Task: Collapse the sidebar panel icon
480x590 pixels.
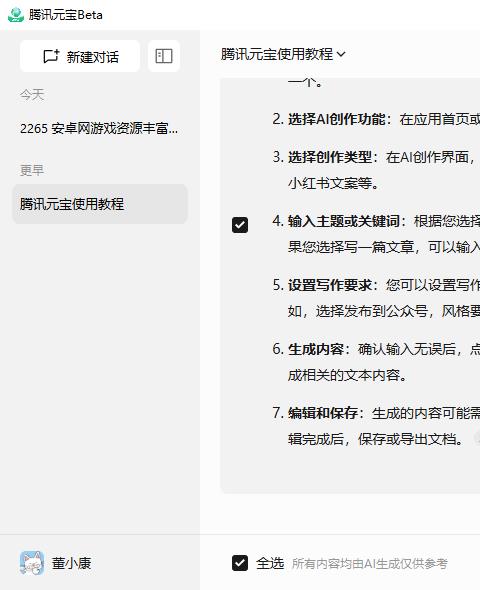Action: (164, 56)
